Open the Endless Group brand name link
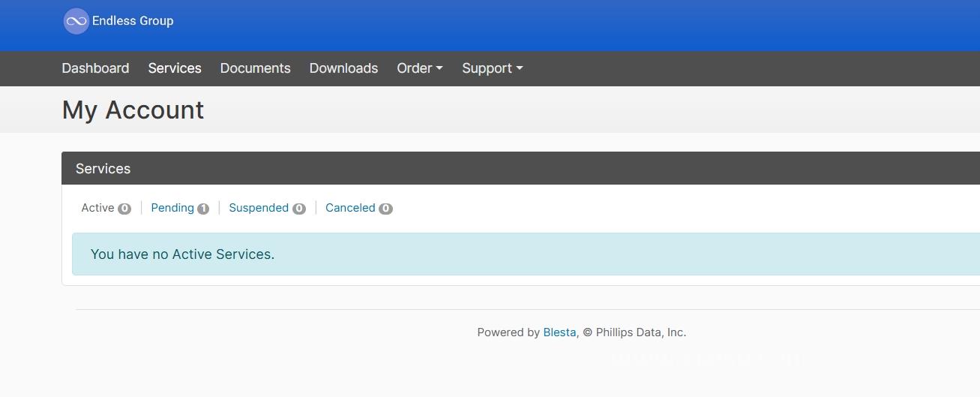Image resolution: width=980 pixels, height=397 pixels. [x=133, y=21]
